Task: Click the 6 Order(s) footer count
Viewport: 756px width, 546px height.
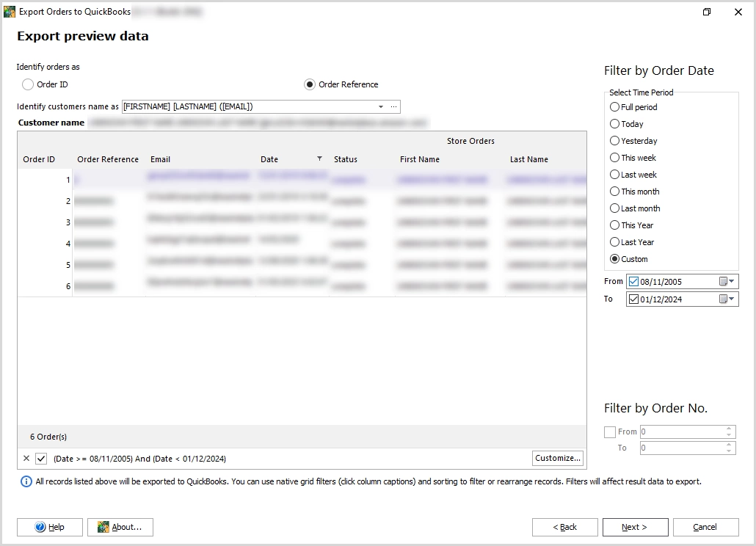Action: (48, 437)
